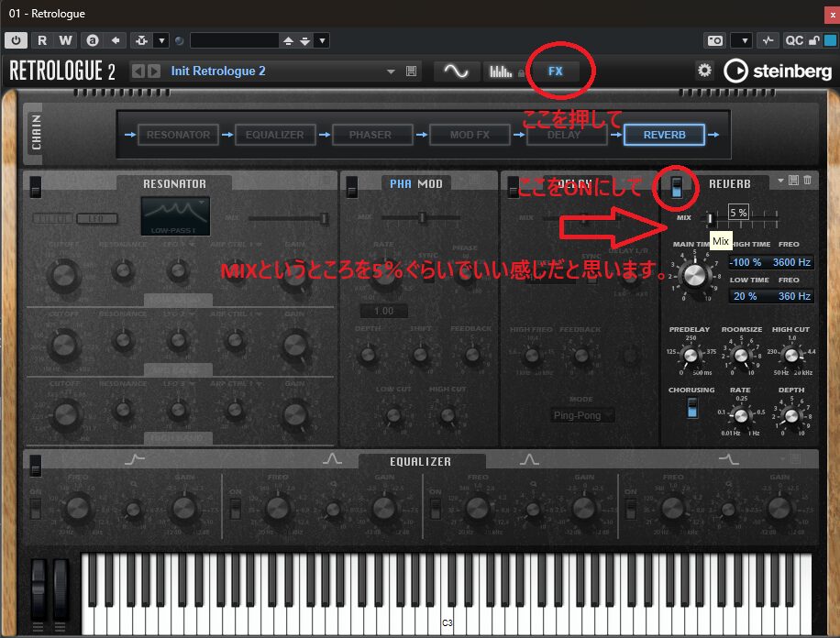Viewport: 840px width, 638px height.
Task: Toggle the quick controls lock icon
Action: tap(813, 40)
